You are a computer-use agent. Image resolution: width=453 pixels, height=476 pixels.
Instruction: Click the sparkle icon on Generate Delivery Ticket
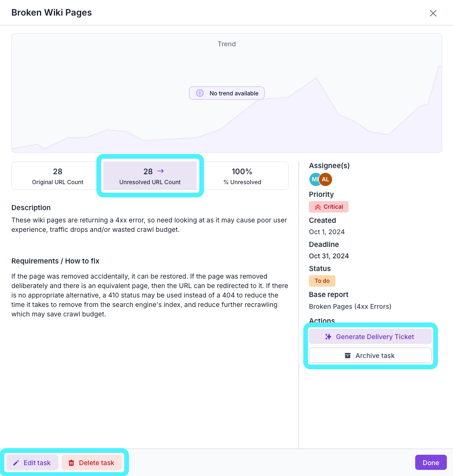point(328,337)
